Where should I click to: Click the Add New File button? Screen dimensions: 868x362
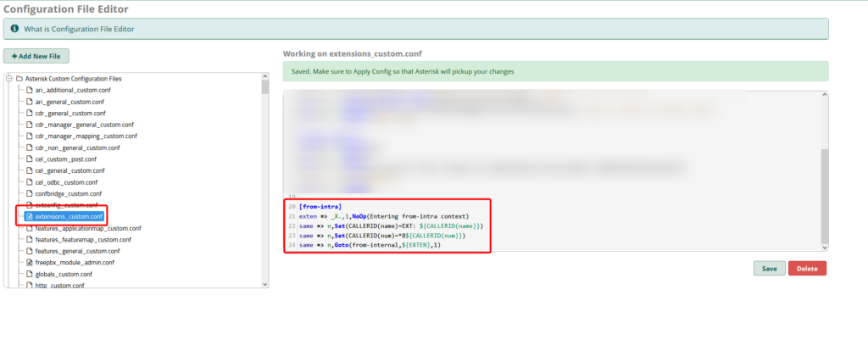click(36, 56)
